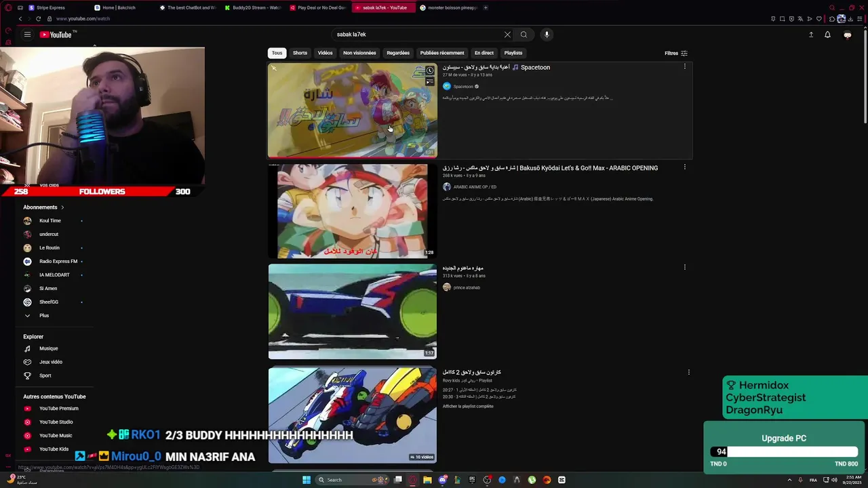Click the magnifier search button
868x488 pixels.
click(524, 35)
